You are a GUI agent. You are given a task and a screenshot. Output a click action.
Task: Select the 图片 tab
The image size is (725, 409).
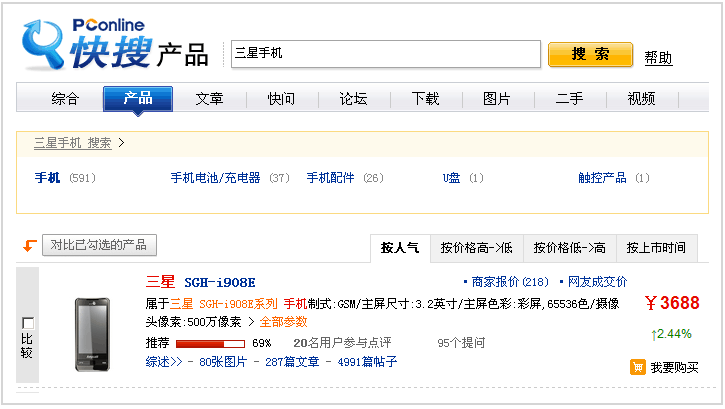pyautogui.click(x=497, y=98)
